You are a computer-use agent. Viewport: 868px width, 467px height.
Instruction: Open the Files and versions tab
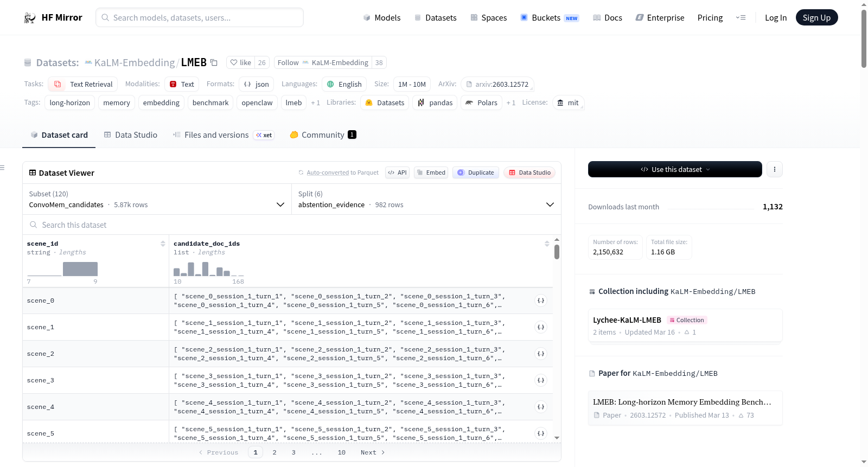(224, 135)
